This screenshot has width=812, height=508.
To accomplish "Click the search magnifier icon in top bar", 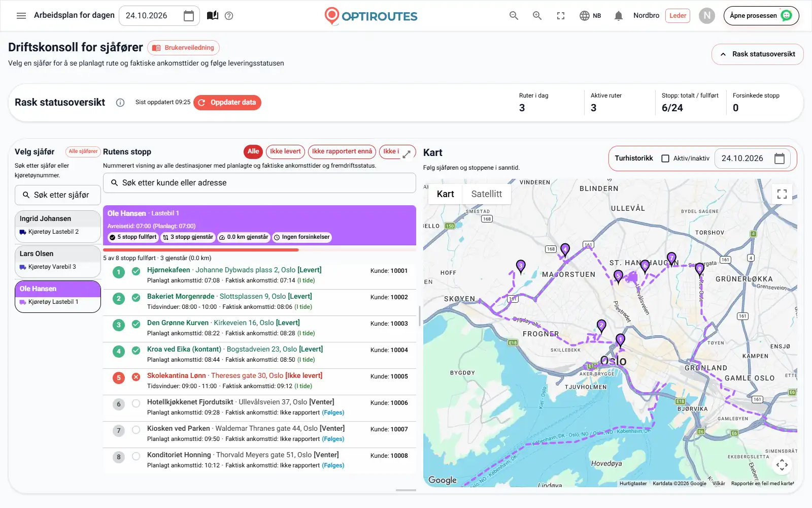I will (x=514, y=16).
